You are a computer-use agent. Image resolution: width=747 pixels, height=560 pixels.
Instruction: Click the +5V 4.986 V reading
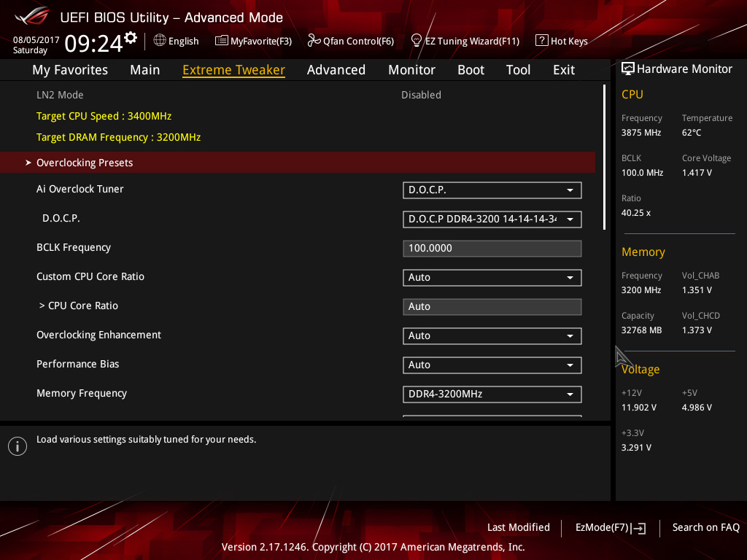697,408
